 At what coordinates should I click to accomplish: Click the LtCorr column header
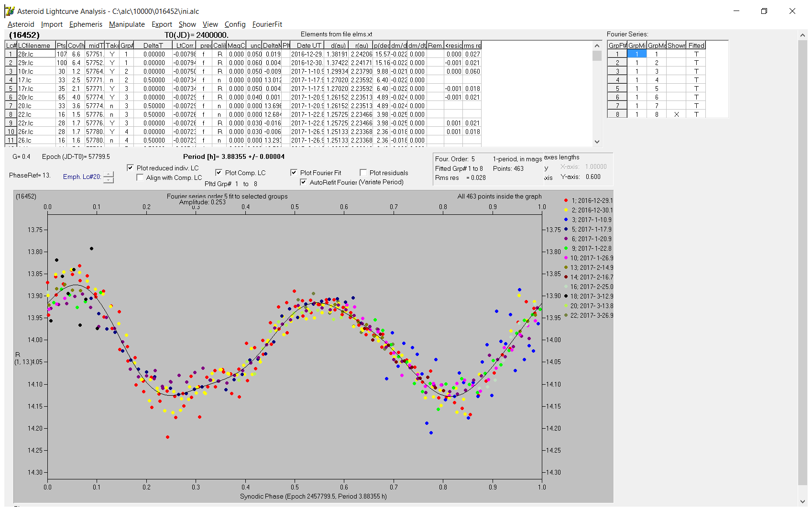click(184, 45)
